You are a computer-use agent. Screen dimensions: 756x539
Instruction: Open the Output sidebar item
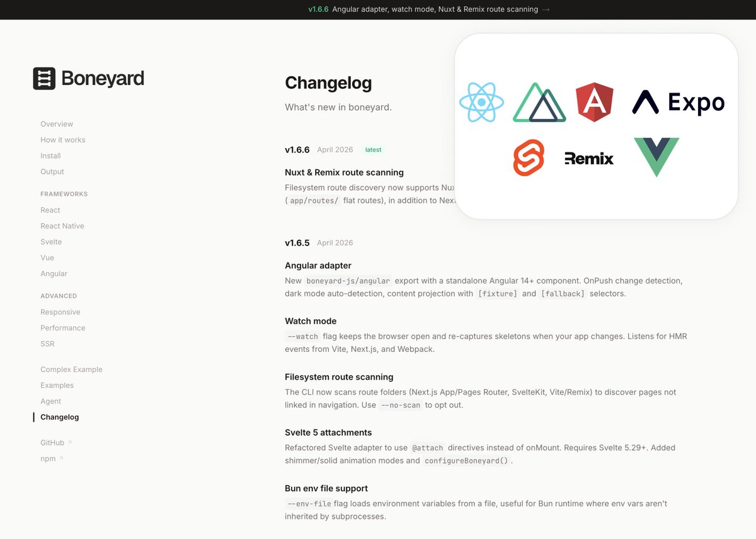[52, 171]
